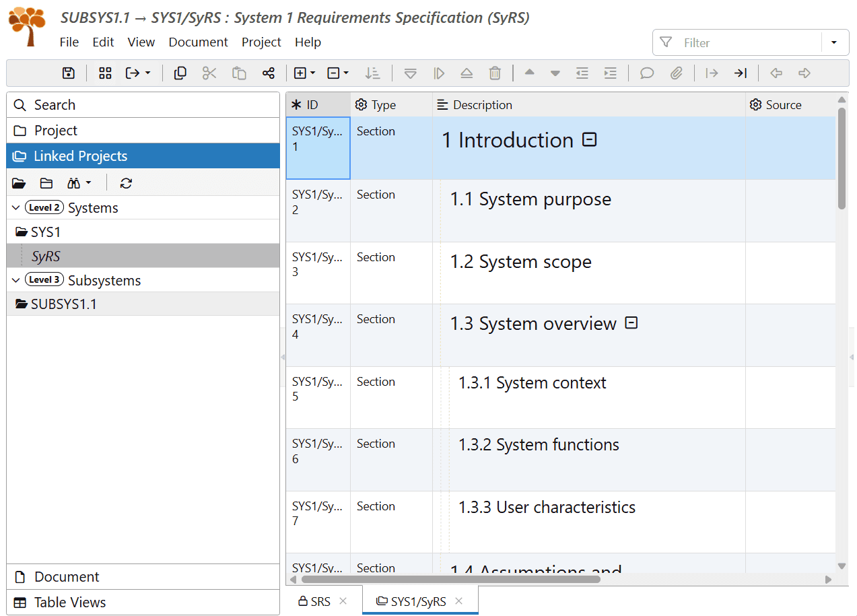Click the horizontal scrollbar thumb of table
This screenshot has width=857, height=616.
click(x=450, y=579)
